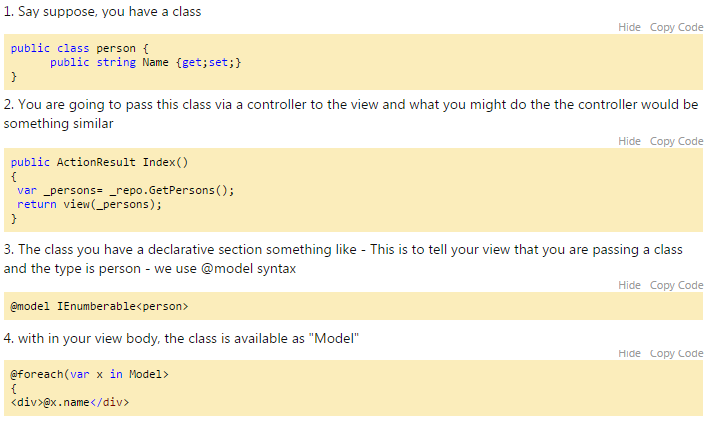Click 'public ActionResult Index()' code line
Image resolution: width=715 pixels, height=422 pixels.
point(99,162)
